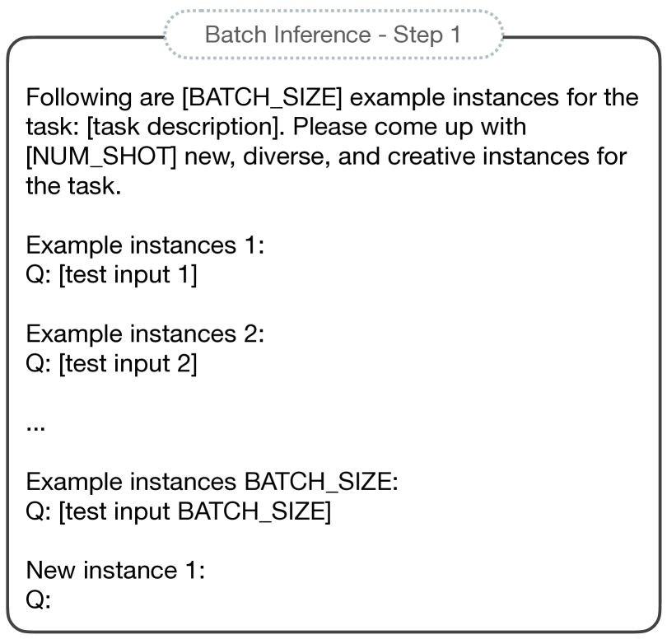Click the [task description] placeholder text
The width and height of the screenshot is (667, 644).
[x=185, y=127]
